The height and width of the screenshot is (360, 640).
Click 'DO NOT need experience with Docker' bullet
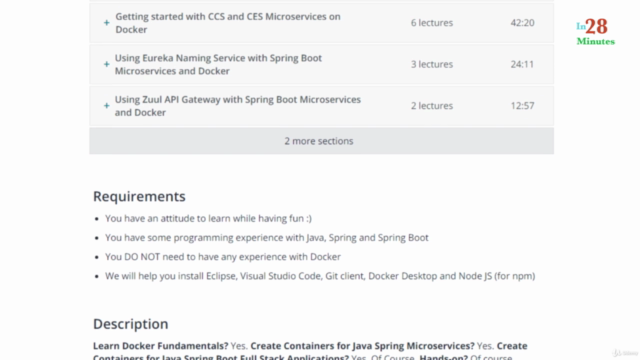223,257
